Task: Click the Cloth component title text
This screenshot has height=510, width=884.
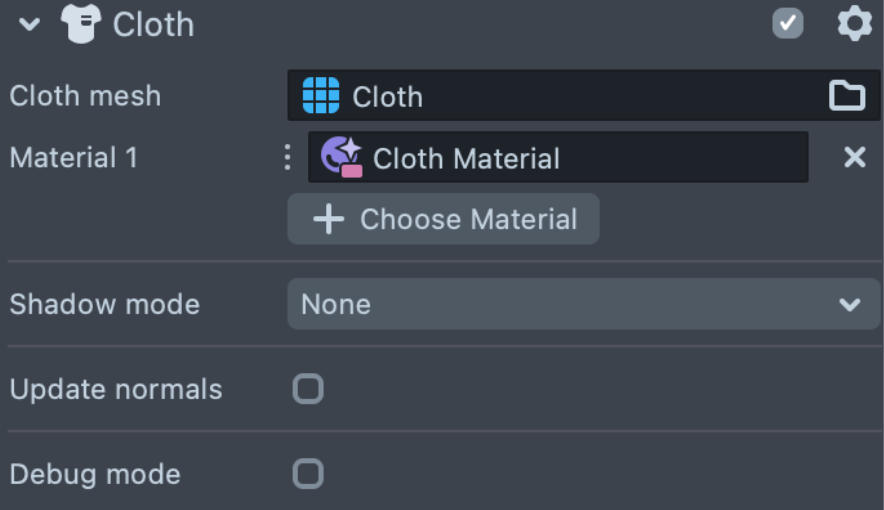Action: [x=153, y=24]
